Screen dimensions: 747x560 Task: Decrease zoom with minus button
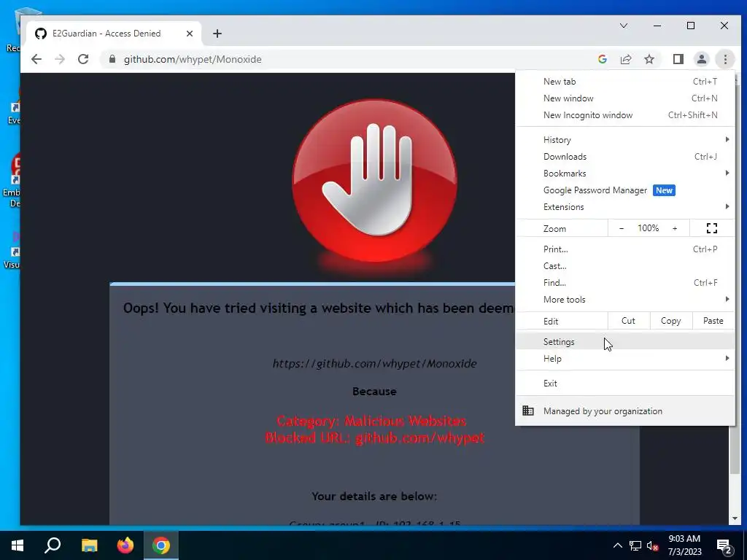pos(622,228)
